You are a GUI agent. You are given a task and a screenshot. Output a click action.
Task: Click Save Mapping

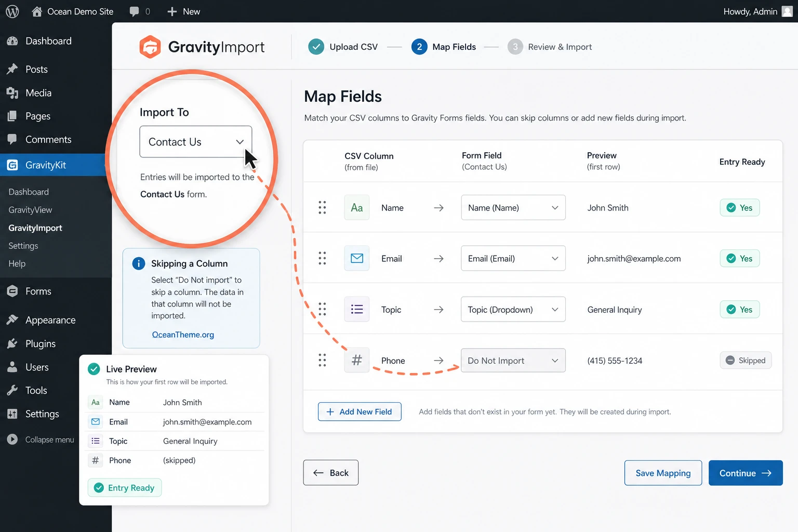(x=663, y=473)
